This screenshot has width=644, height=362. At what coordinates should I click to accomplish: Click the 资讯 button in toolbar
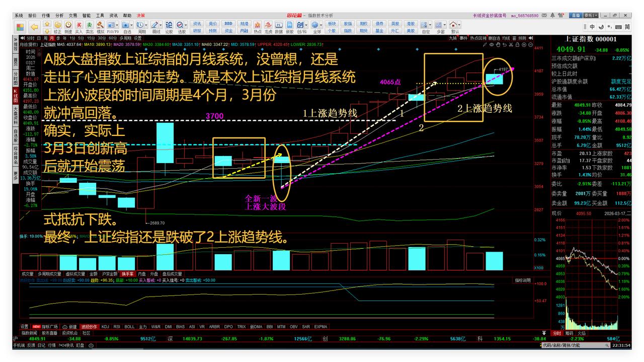pos(197,24)
